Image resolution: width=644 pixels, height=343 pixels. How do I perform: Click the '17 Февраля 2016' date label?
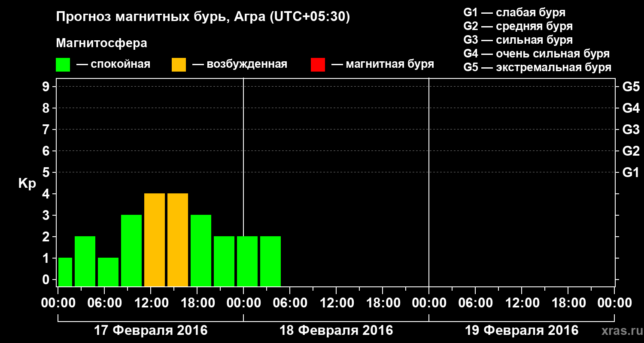pos(151,331)
